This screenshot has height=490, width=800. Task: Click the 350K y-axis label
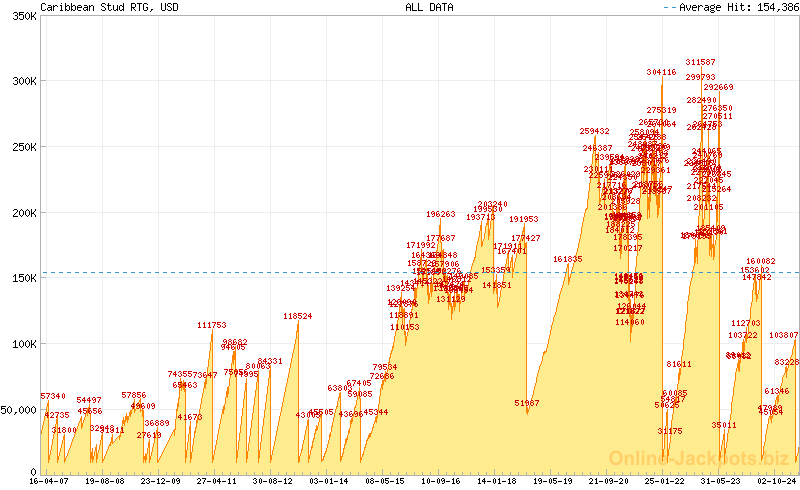(19, 19)
